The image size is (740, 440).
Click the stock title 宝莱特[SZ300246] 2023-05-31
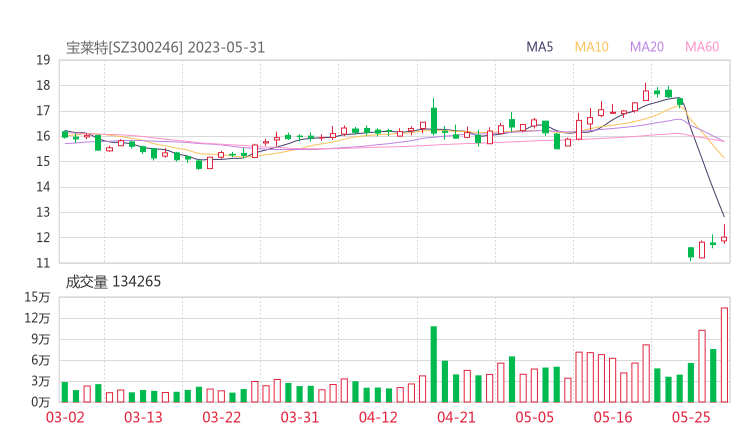(x=166, y=48)
